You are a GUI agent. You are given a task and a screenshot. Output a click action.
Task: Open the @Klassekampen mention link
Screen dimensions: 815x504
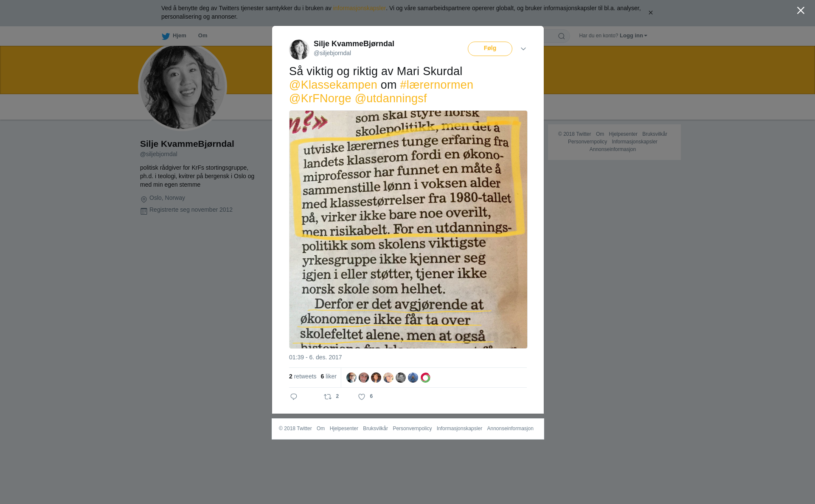click(x=333, y=85)
